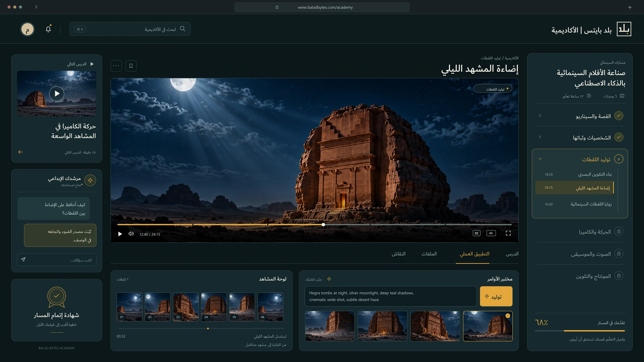Viewport: 644px width, 362px height.
Task: Switch to the الدرس tab
Action: 512,254
